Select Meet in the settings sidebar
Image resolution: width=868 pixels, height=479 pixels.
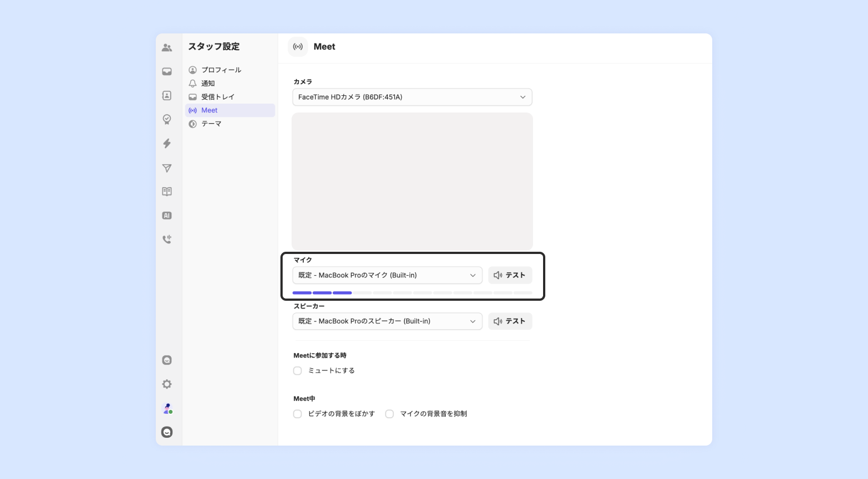point(230,110)
